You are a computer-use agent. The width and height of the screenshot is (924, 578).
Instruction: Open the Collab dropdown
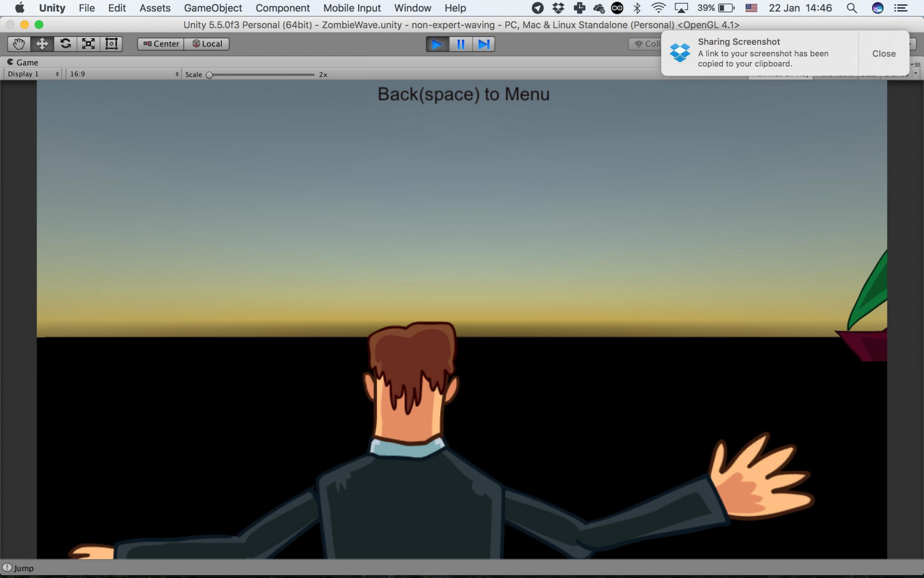pyautogui.click(x=645, y=44)
